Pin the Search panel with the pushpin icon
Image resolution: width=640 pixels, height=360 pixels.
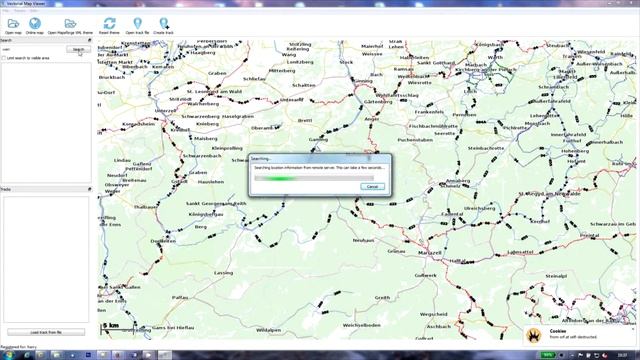pos(89,40)
